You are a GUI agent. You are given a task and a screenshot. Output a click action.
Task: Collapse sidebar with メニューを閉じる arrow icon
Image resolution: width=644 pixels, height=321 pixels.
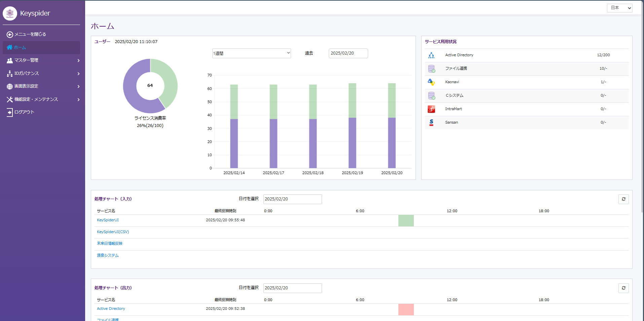[x=10, y=34]
